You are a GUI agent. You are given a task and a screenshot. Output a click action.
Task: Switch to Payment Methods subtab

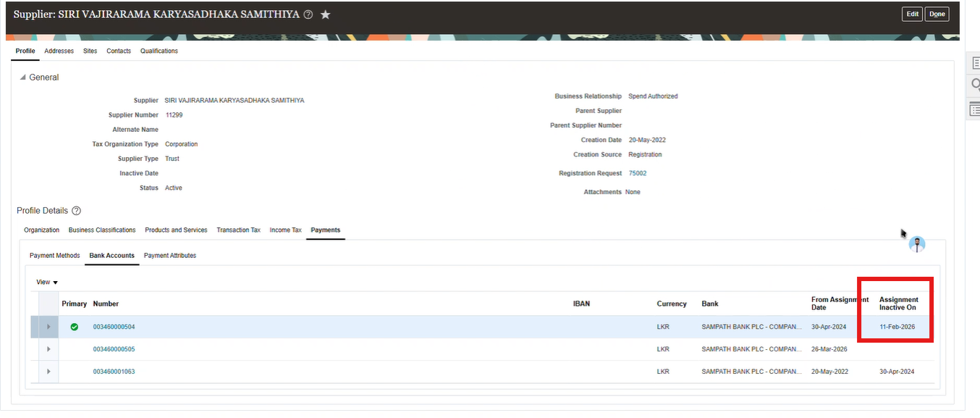pos(55,256)
